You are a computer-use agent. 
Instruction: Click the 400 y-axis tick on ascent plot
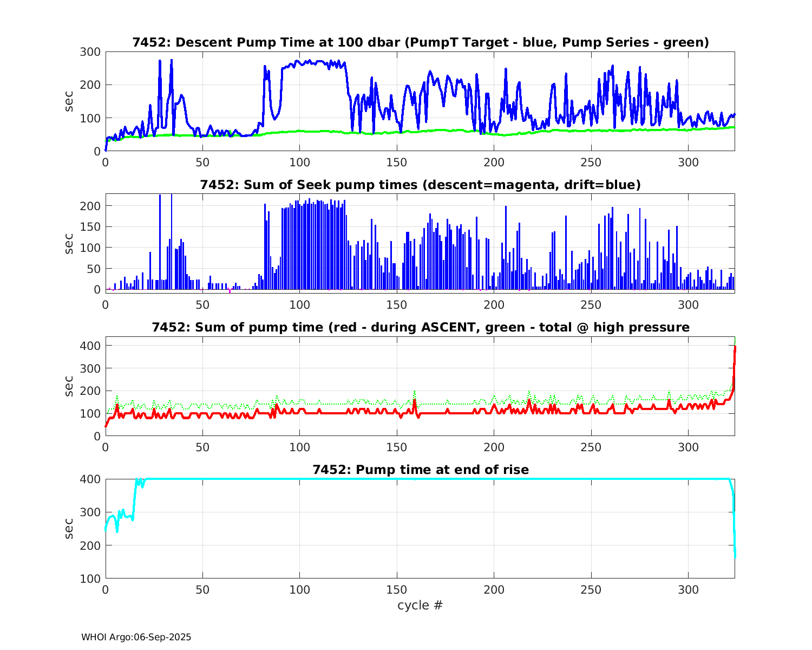coord(90,346)
